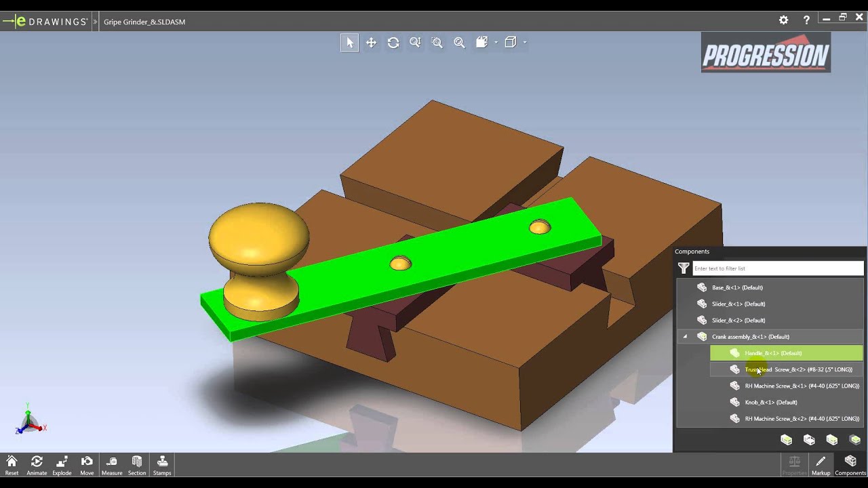This screenshot has height=488, width=868.
Task: Choose the Zoom to Area tool
Action: click(x=437, y=43)
